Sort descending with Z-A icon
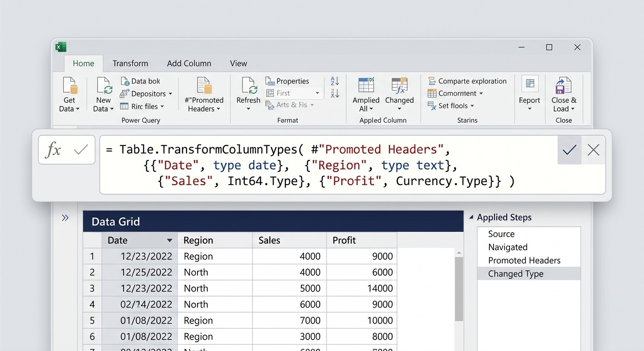 pyautogui.click(x=335, y=93)
